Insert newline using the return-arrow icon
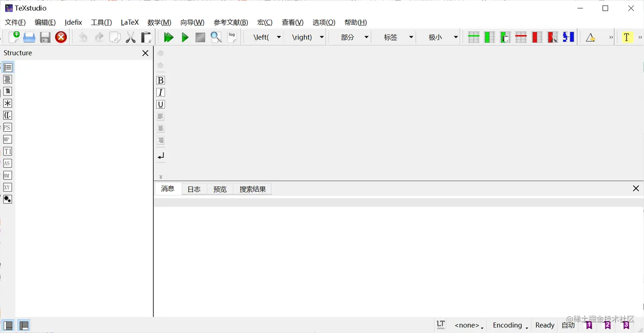Viewport: 644px width, 333px height. (x=161, y=156)
